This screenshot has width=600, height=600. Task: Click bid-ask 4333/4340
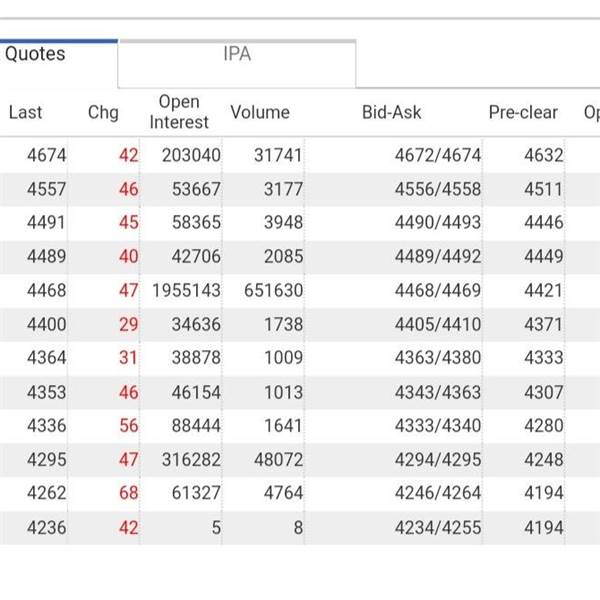point(438,426)
